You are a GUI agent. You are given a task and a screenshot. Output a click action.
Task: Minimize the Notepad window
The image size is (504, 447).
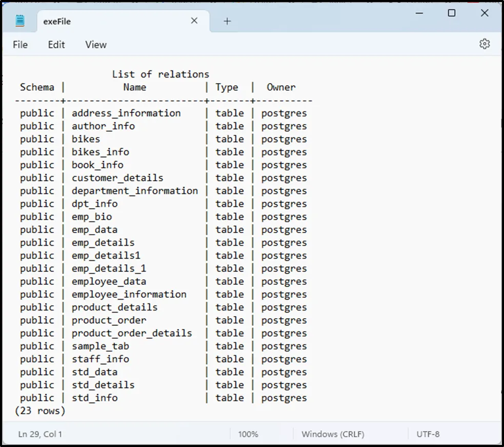point(418,13)
